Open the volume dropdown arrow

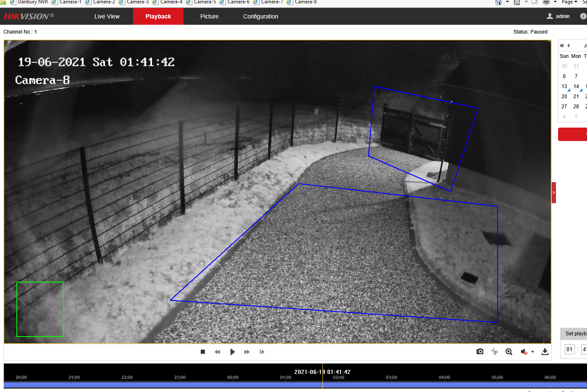tap(532, 352)
